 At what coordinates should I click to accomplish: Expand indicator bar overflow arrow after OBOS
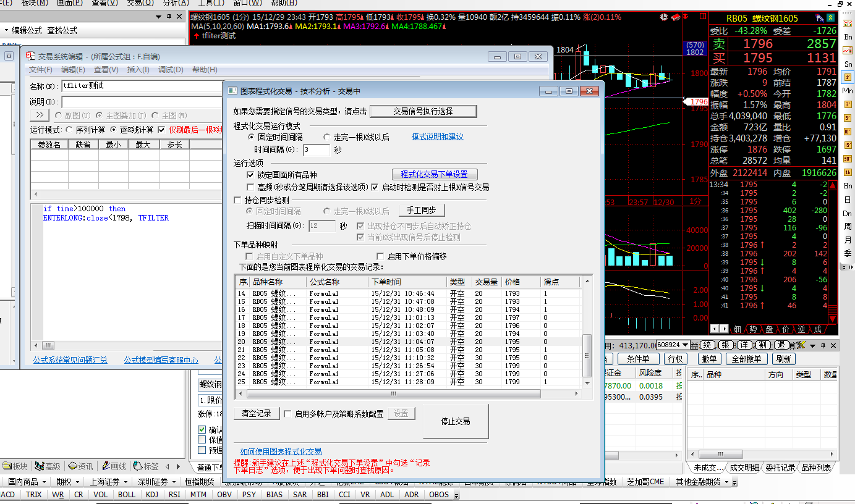pos(456,495)
